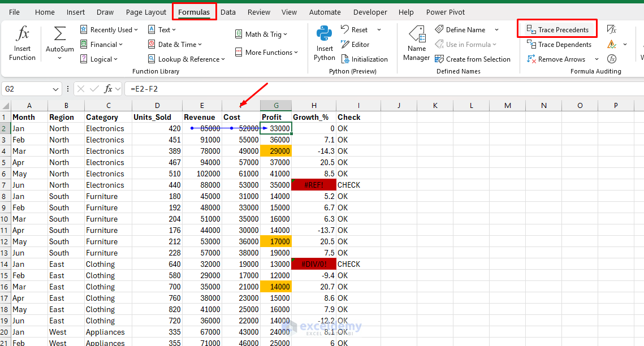Image resolution: width=644 pixels, height=346 pixels.
Task: Open Lookup & Reference functions list
Action: (186, 59)
